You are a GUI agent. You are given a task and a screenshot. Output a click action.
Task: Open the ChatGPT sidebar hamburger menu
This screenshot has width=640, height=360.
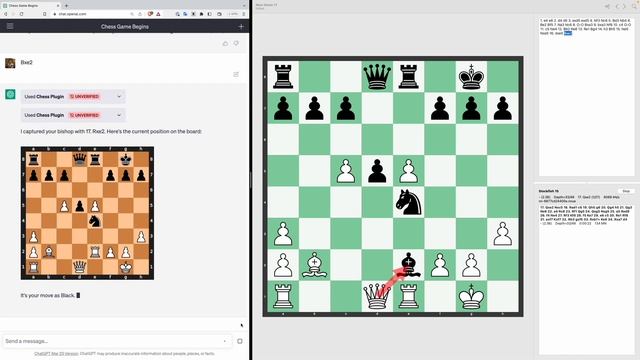click(x=10, y=26)
